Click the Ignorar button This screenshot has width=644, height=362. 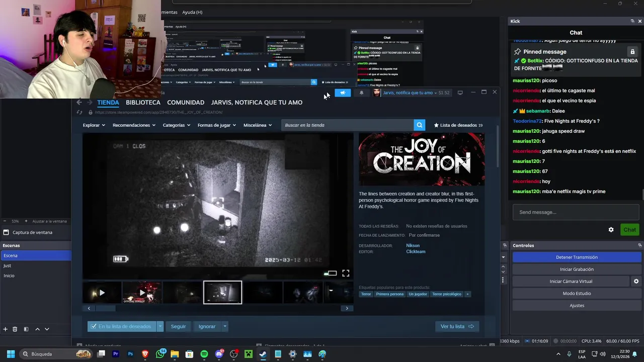coord(207,326)
